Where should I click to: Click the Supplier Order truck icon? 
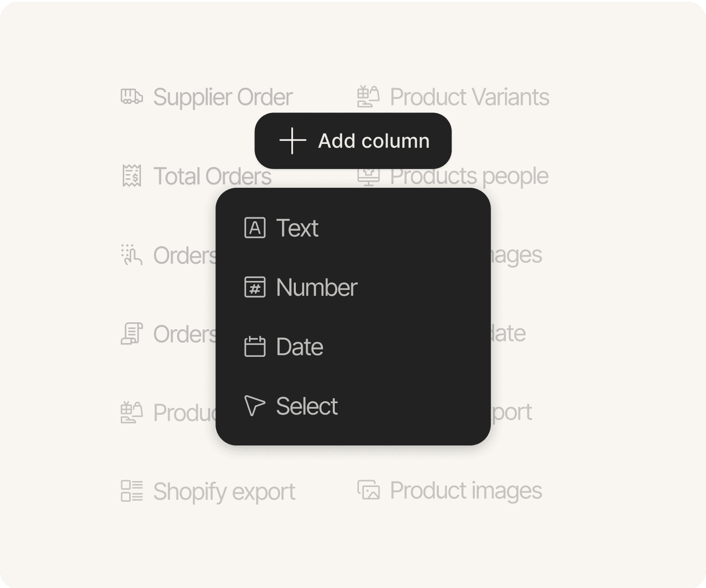(132, 97)
